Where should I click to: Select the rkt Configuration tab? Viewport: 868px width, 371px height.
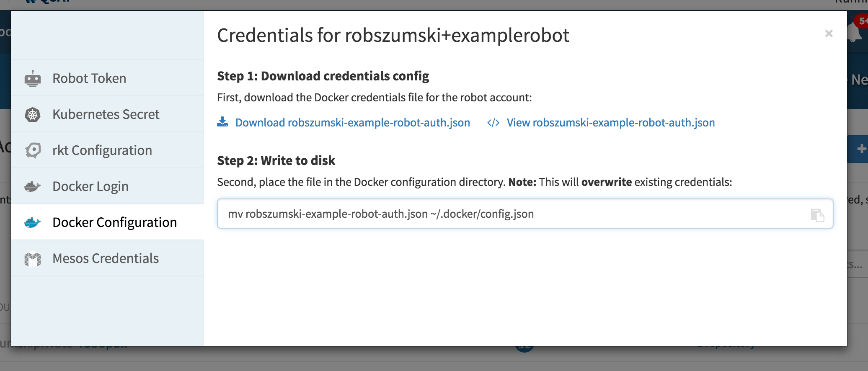coord(102,150)
